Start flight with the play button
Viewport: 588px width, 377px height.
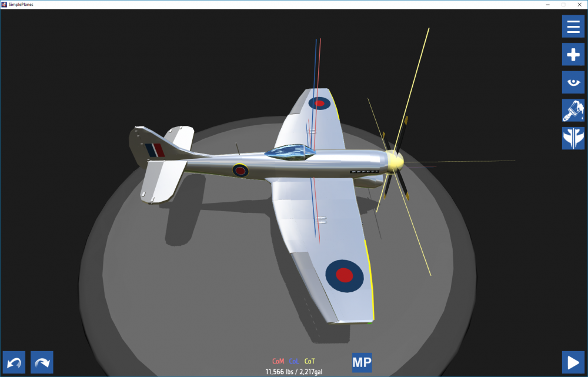pyautogui.click(x=573, y=362)
